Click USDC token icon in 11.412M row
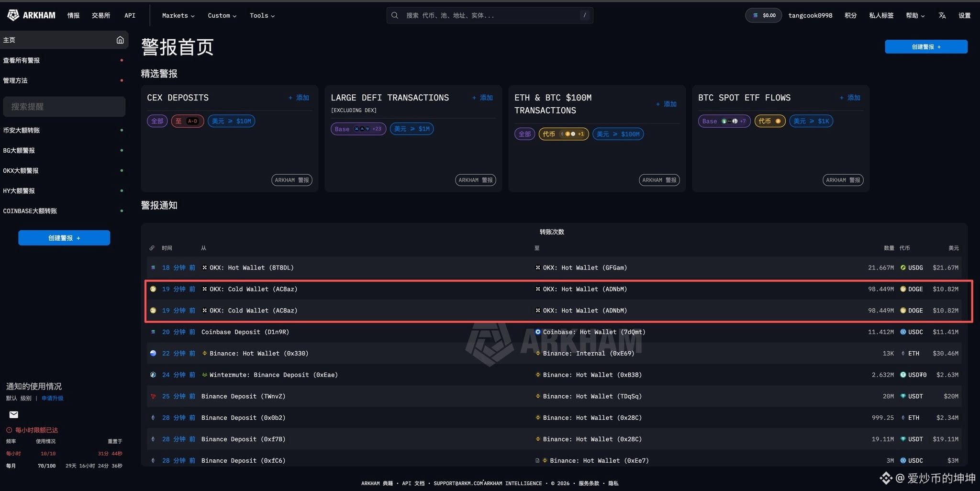Screen dimensions: 980x491 click(x=903, y=332)
